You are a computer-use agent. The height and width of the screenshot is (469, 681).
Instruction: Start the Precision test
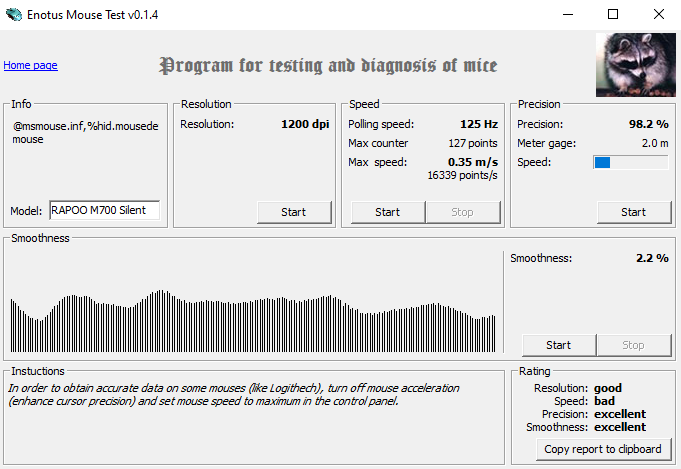tap(634, 212)
